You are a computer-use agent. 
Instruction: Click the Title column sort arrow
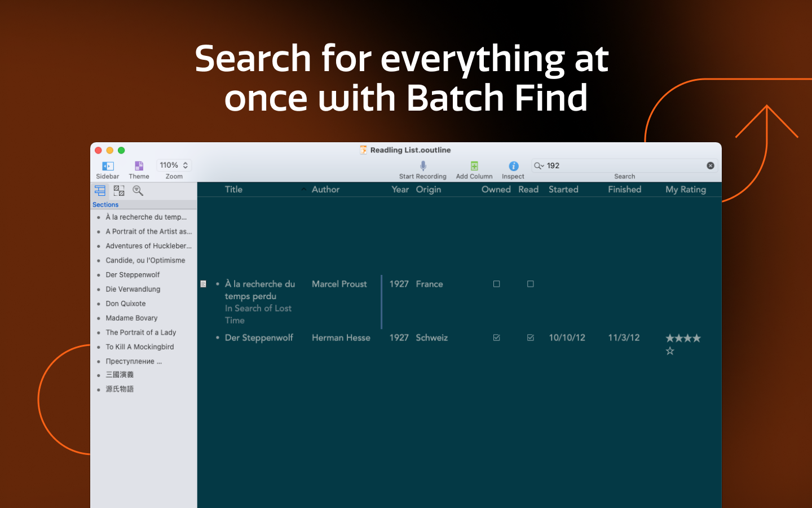(x=304, y=190)
